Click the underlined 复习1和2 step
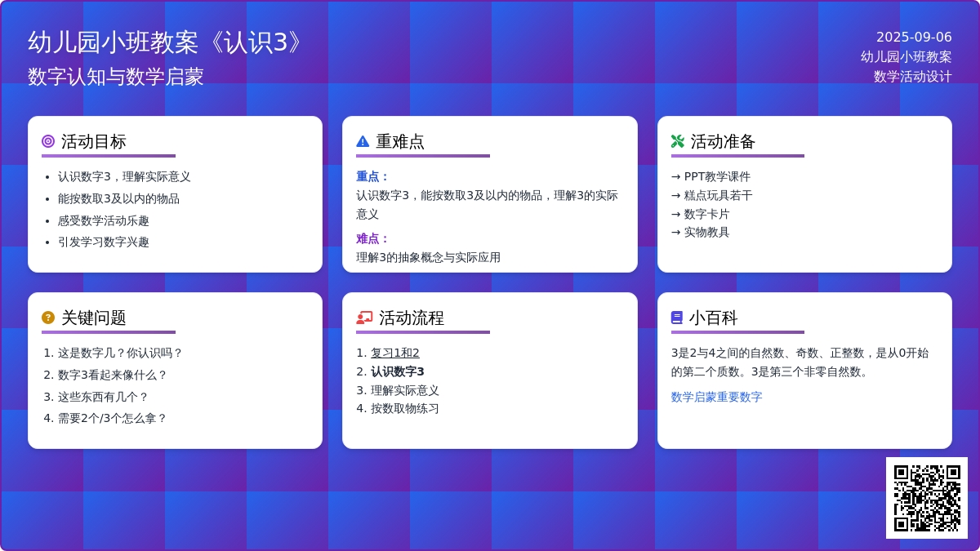Image resolution: width=980 pixels, height=551 pixels. (395, 353)
